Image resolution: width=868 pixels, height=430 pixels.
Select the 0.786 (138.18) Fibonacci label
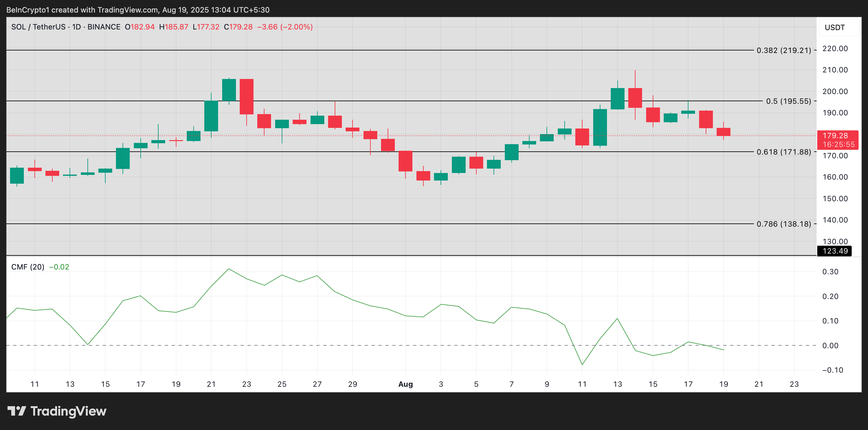[783, 224]
